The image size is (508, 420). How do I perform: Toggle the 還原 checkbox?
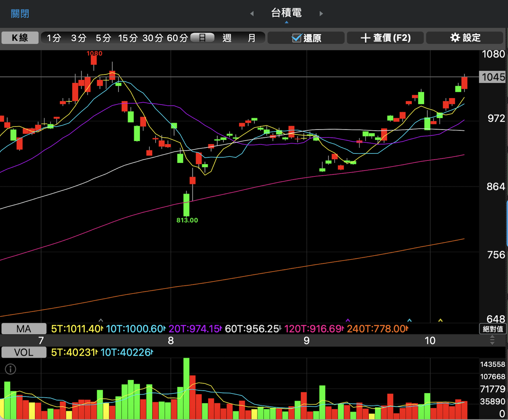tap(297, 38)
